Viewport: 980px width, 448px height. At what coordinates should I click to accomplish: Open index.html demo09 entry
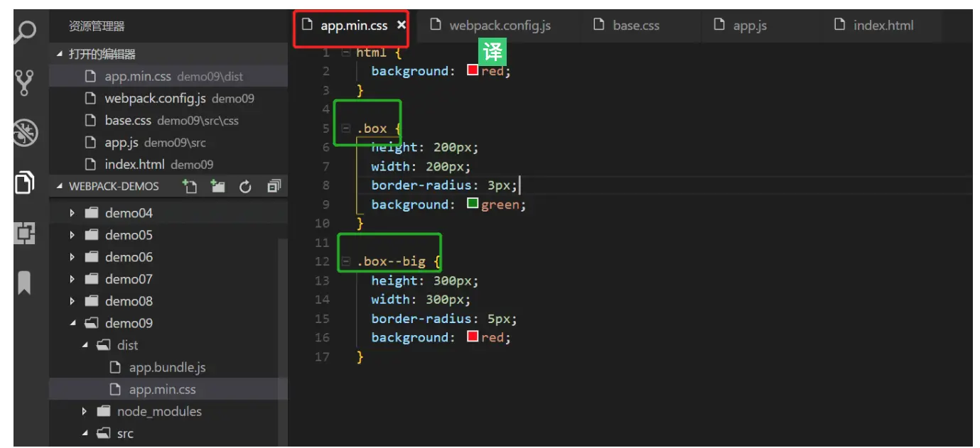coord(168,164)
